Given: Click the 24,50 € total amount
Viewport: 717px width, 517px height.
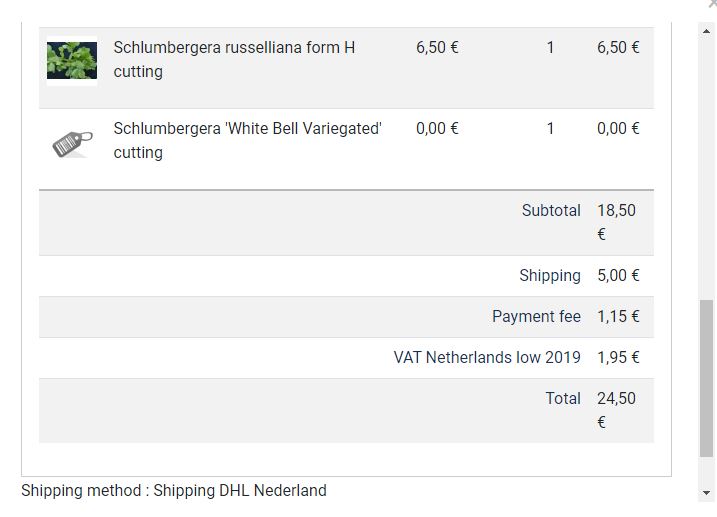Looking at the screenshot, I should pos(616,410).
